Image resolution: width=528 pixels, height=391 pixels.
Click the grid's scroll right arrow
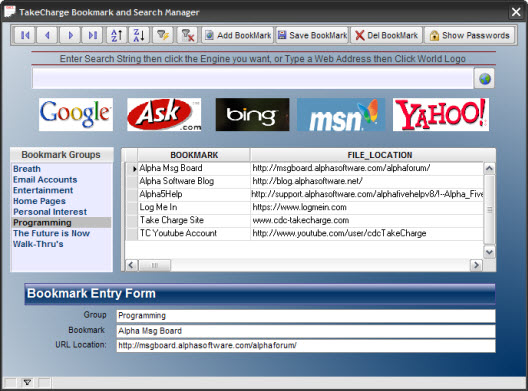[x=476, y=265]
